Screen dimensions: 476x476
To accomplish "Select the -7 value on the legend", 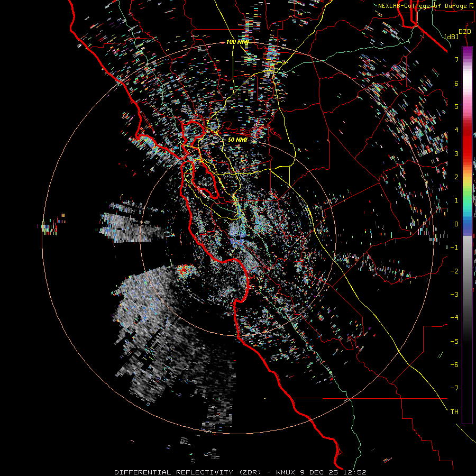I will (x=454, y=388).
